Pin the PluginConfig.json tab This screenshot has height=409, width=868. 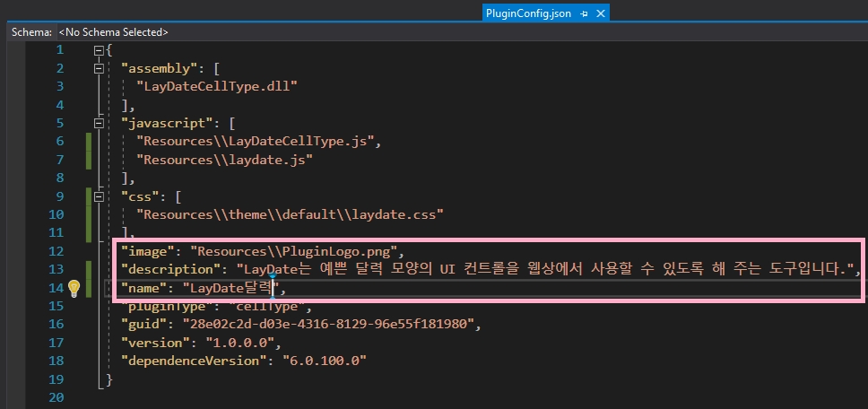(583, 14)
